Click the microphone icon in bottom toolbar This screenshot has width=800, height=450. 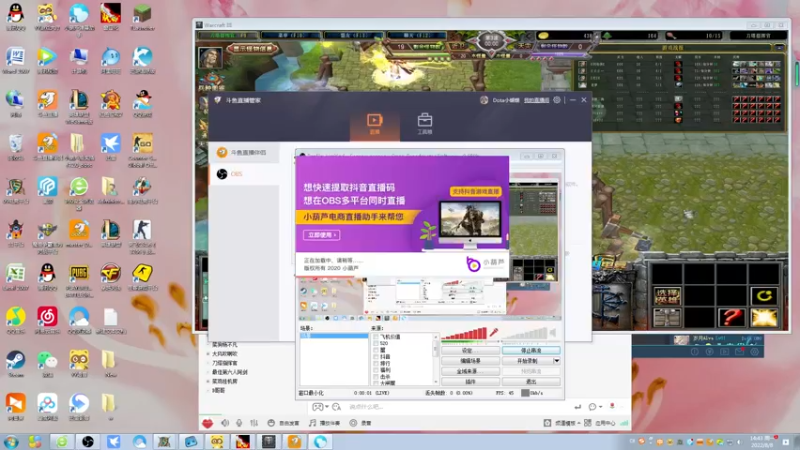239,423
